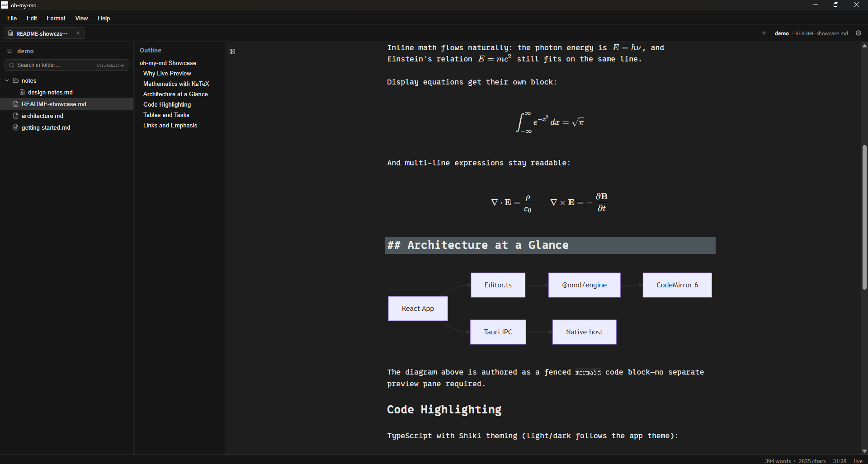The height and width of the screenshot is (464, 868).
Task: Click the 2835 chars status entry
Action: 812,461
